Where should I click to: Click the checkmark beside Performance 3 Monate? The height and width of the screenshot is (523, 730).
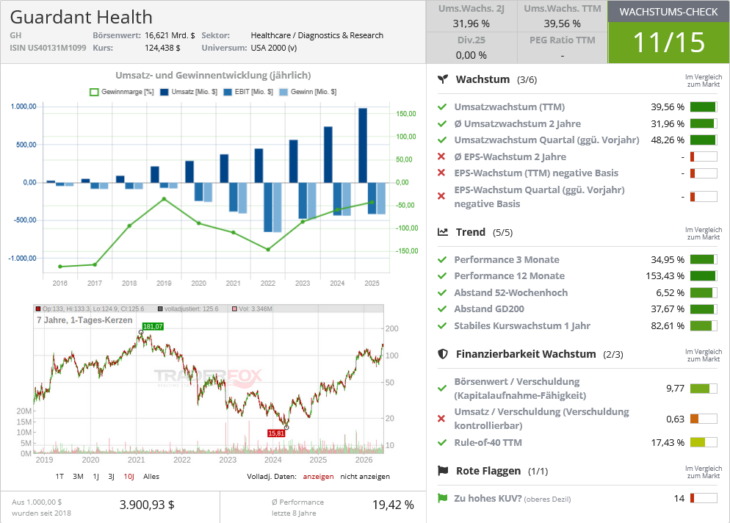tap(442, 260)
